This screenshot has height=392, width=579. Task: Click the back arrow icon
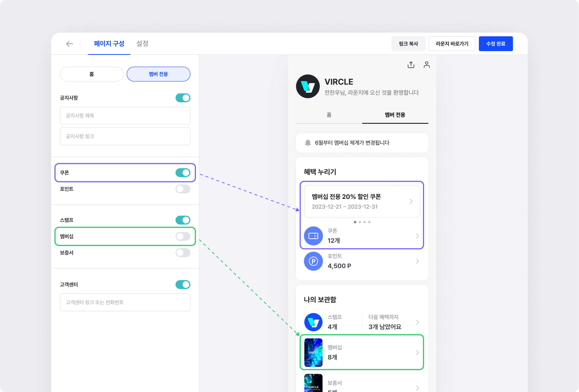69,44
